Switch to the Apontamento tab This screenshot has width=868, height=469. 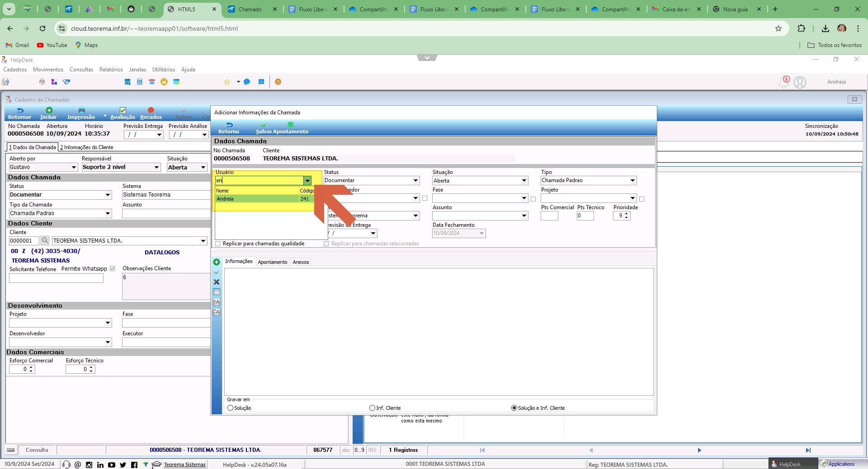tap(273, 262)
